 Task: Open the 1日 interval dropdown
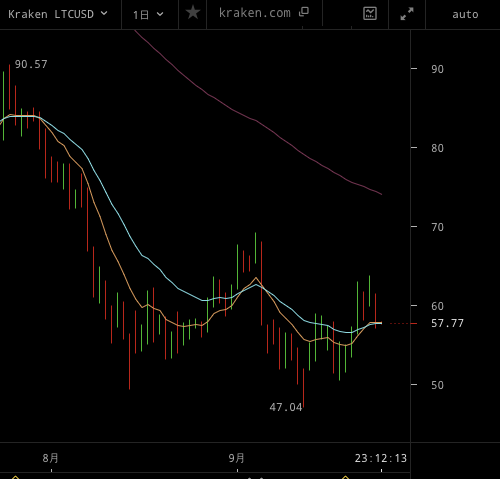click(148, 15)
